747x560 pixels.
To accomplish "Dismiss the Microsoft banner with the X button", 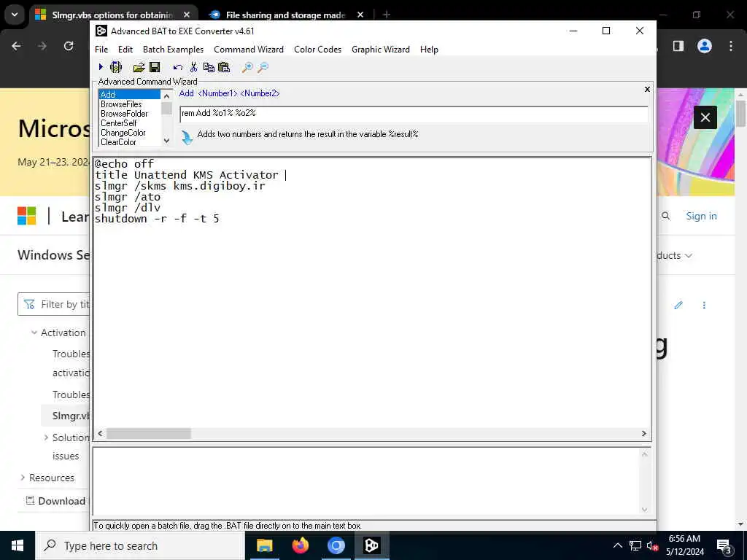I will [705, 117].
